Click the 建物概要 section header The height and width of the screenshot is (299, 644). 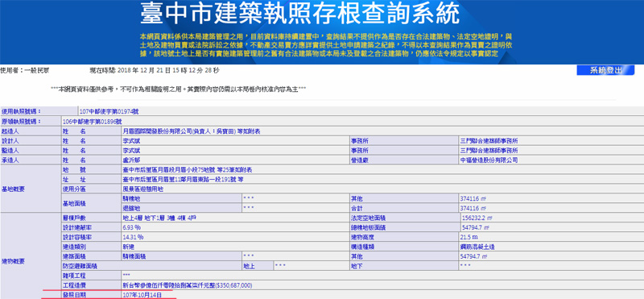(31, 262)
